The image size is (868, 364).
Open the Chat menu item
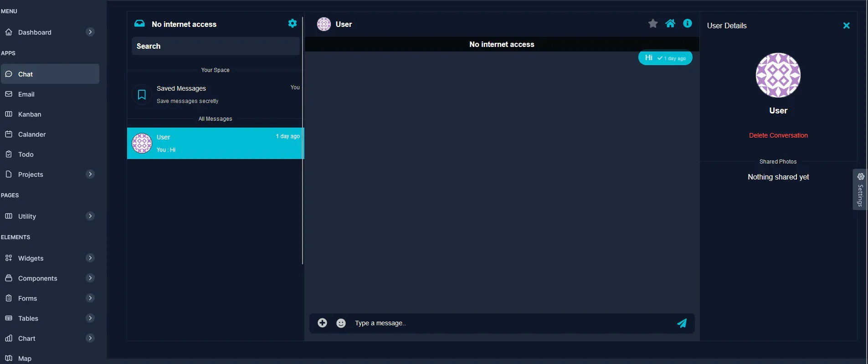pos(50,74)
